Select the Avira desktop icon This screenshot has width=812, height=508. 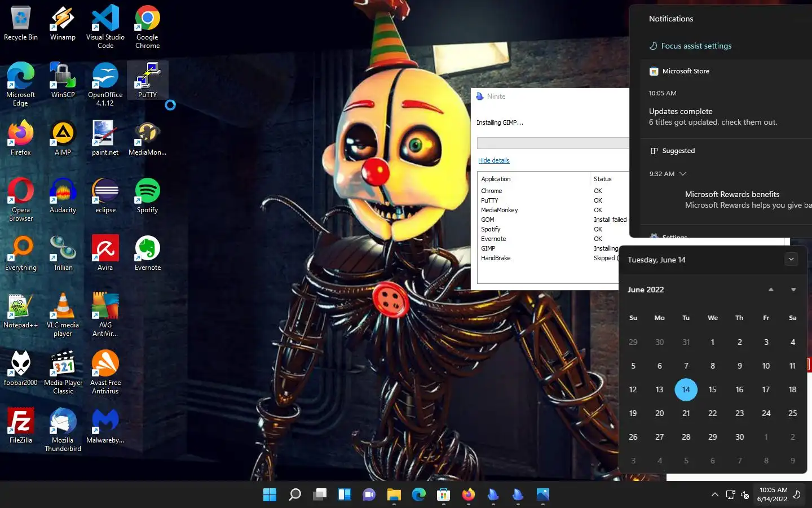[x=105, y=253]
